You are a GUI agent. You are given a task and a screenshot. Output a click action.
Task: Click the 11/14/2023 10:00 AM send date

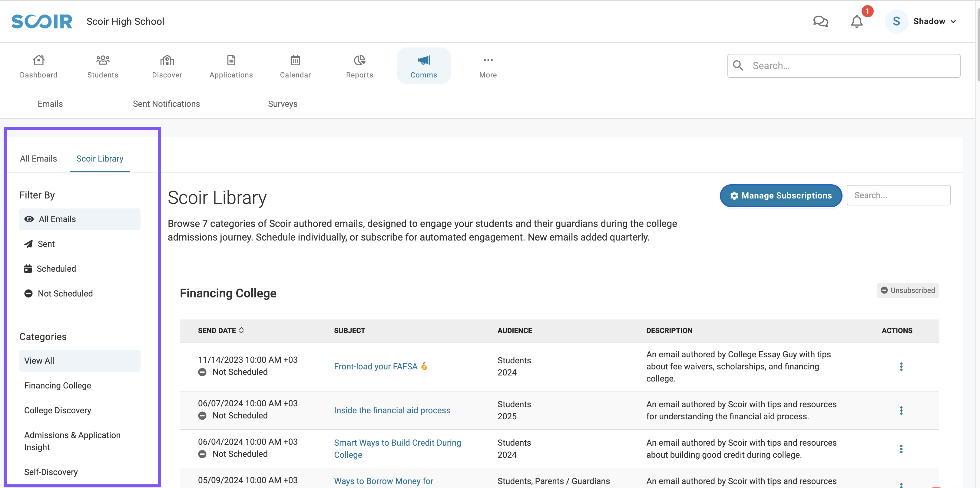[248, 359]
